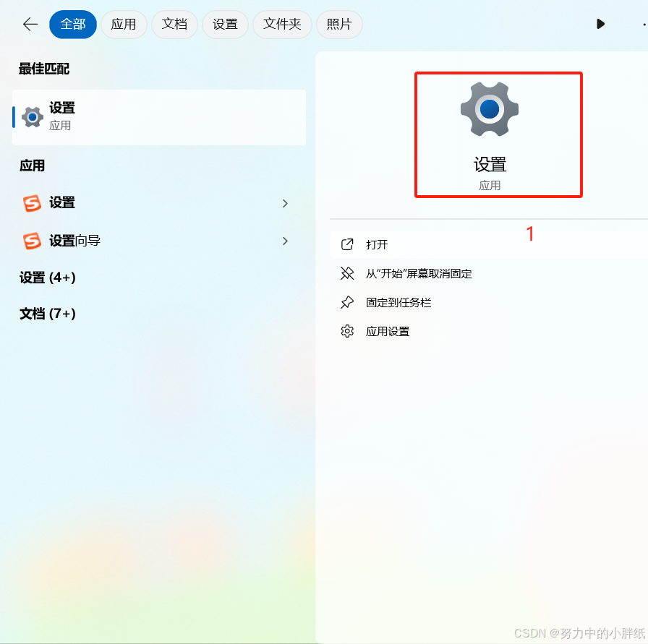
Task: Switch to the 文档 filter tab
Action: [x=174, y=25]
